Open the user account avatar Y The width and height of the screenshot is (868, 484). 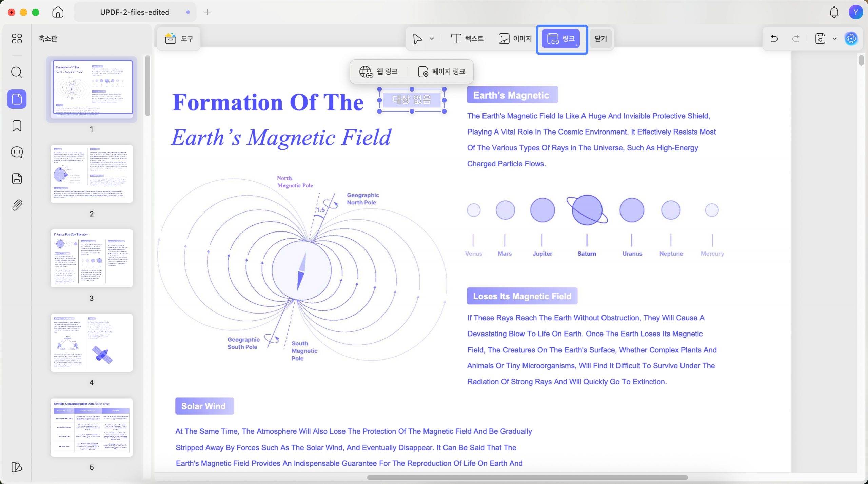click(x=856, y=13)
